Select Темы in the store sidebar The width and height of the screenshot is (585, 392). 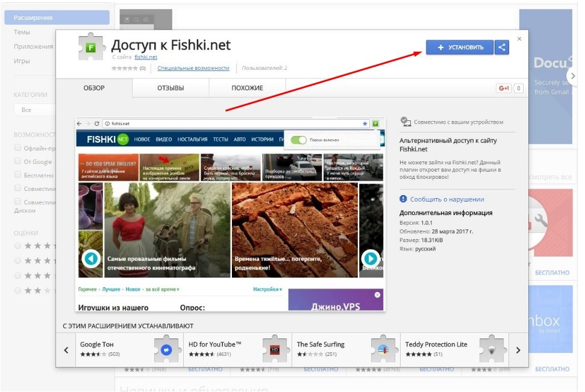coord(22,32)
